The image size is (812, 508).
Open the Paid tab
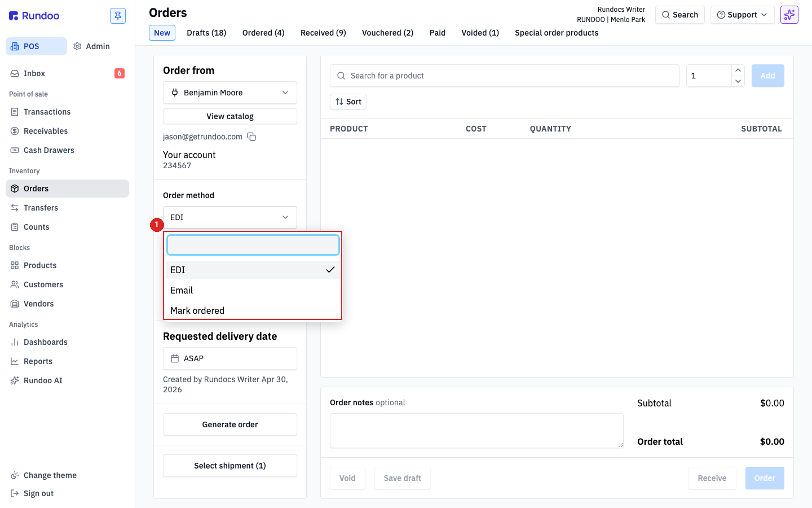tap(438, 33)
